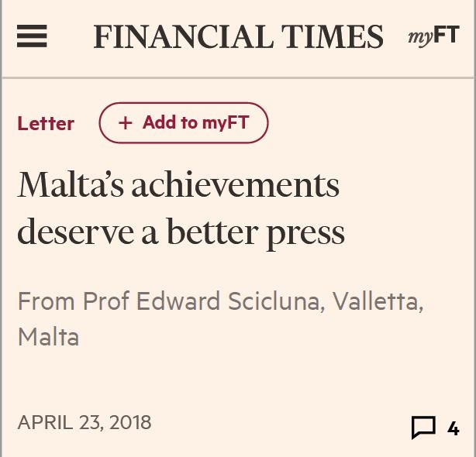Click the APRIL 23, 2018 publication date

coord(85,422)
